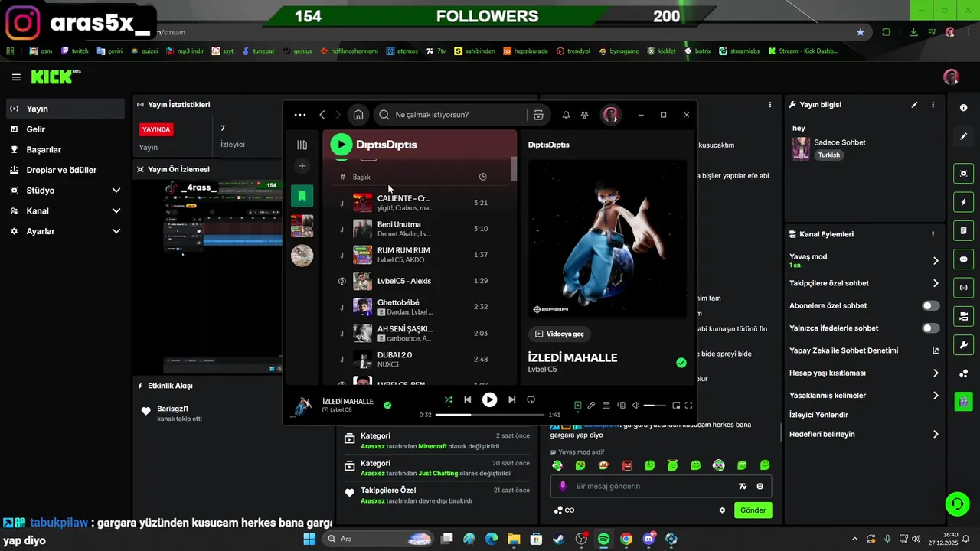This screenshot has width=980, height=551.
Task: Open Spotify browse icon in search bar
Action: 538,115
